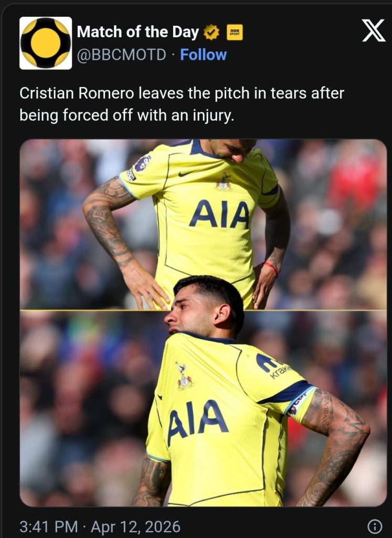Viewport: 392px width, 538px height.
Task: Click the red wristband in the top photo
Action: [x=271, y=268]
